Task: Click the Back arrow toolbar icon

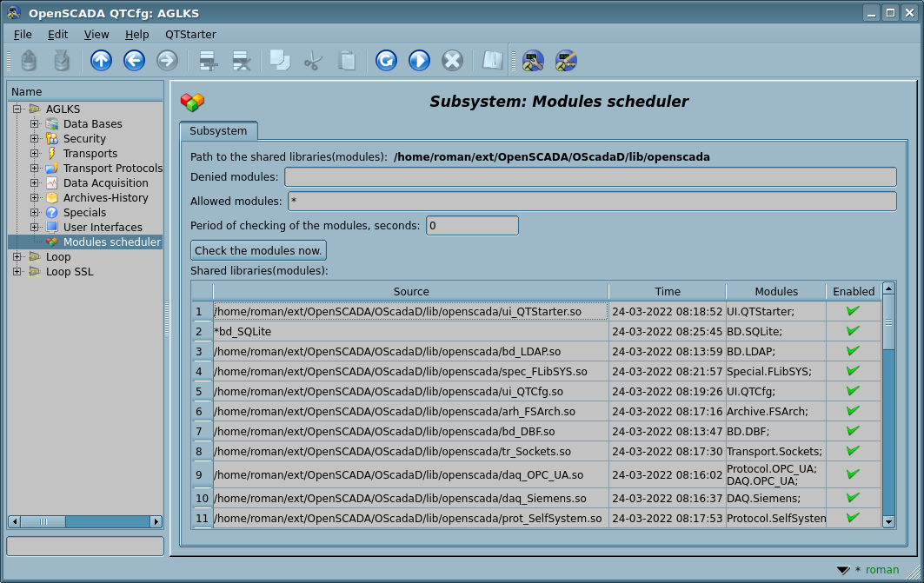Action: coord(134,60)
